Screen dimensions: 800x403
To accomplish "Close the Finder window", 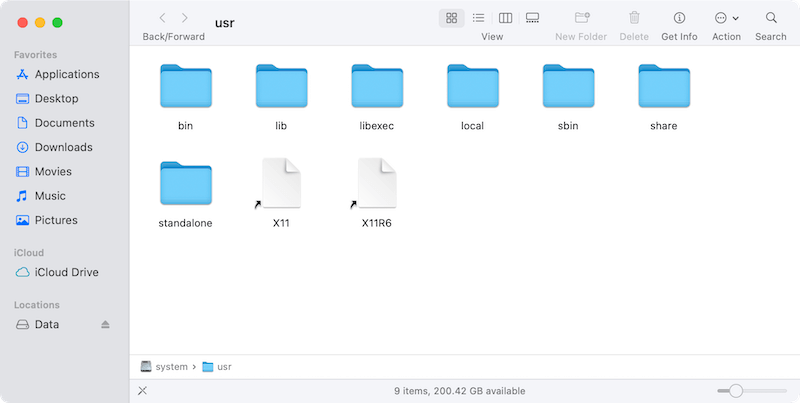I will (22, 22).
